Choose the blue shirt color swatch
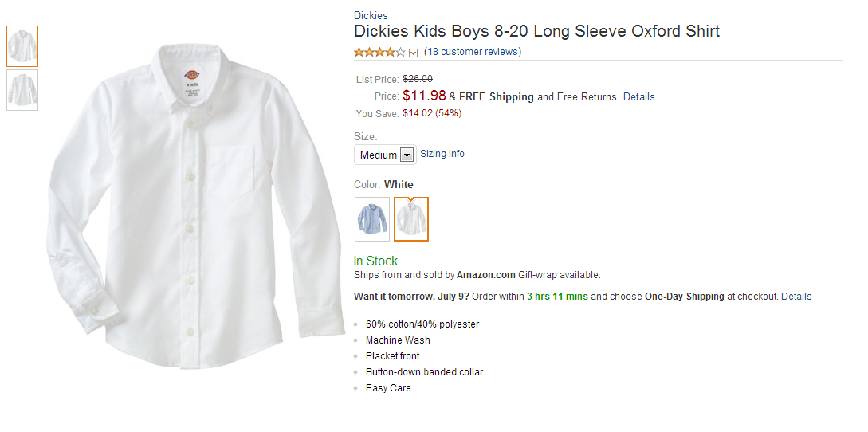Image resolution: width=868 pixels, height=432 pixels. tap(372, 219)
